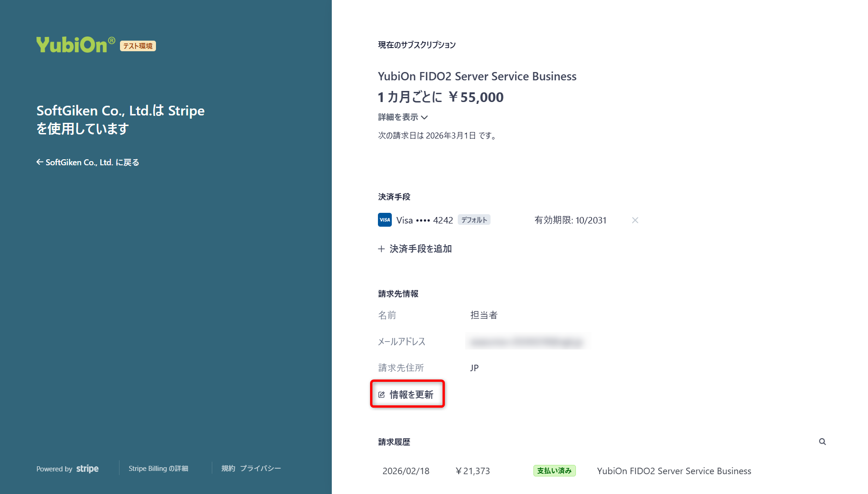
Task: Click the 支払い済み payment status badge
Action: tap(554, 470)
